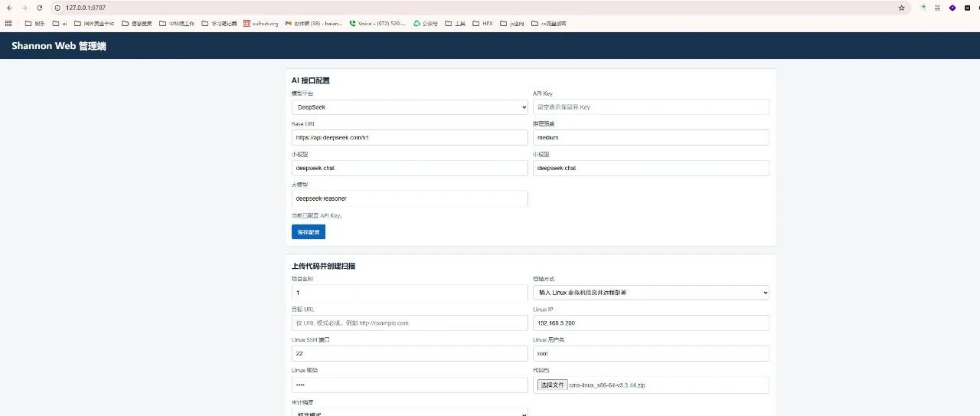Viewport: 980px width, 416px height.
Task: Open the 中科观工作 bookmarks folder
Action: click(178, 23)
